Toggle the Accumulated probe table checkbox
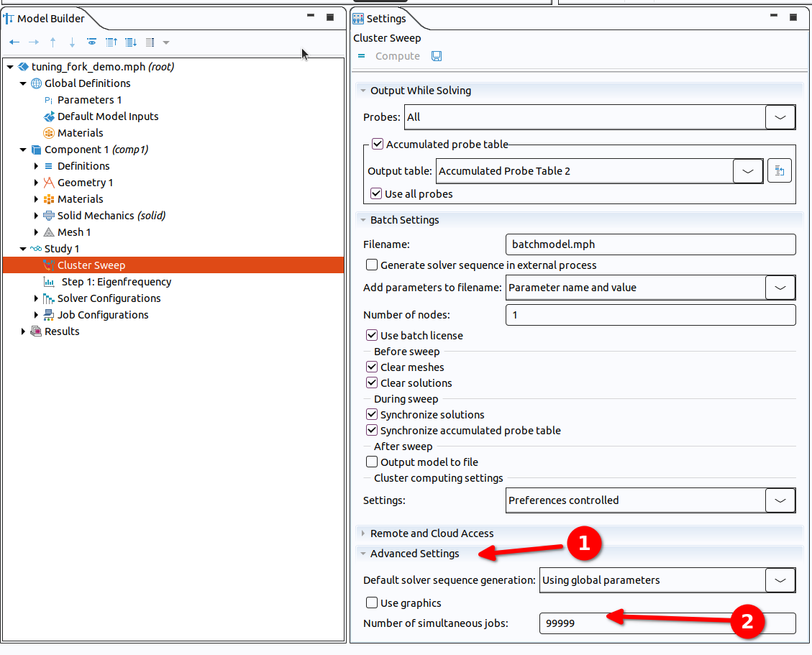 point(378,144)
